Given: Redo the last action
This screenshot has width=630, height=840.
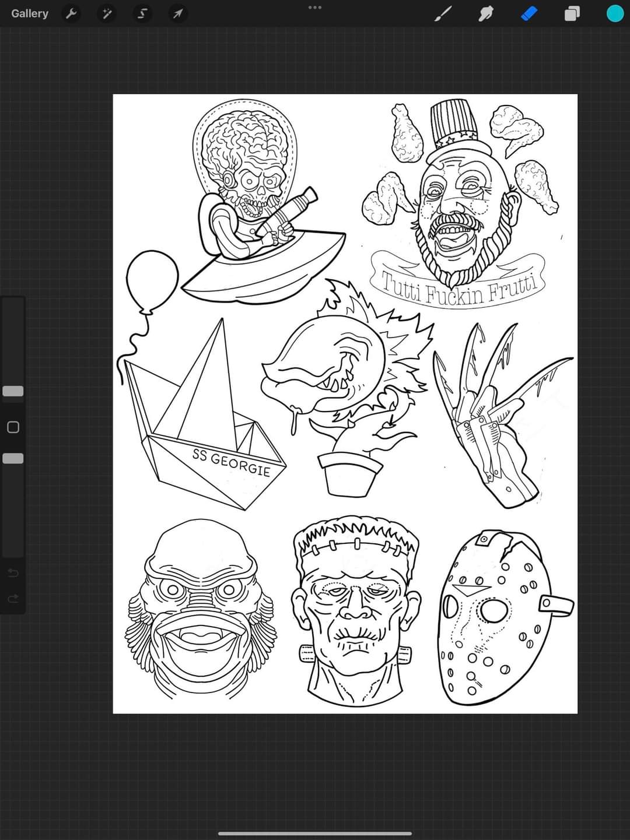Looking at the screenshot, I should (13, 599).
